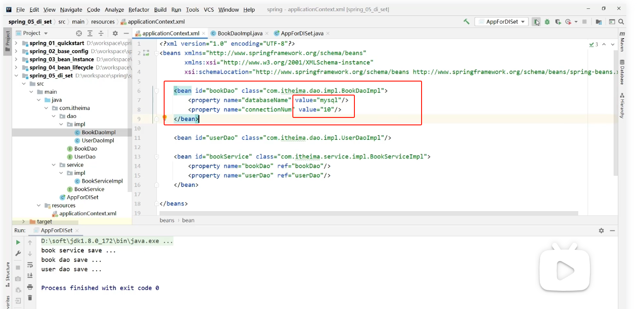Screen dimensions: 644x309
Task: Expand the spring_02_base_config module
Action: click(x=16, y=51)
